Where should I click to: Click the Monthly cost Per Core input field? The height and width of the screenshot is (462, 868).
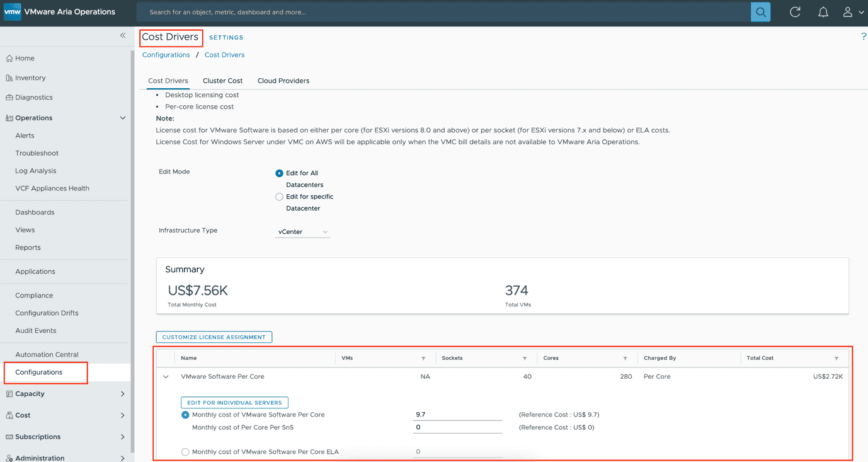457,415
